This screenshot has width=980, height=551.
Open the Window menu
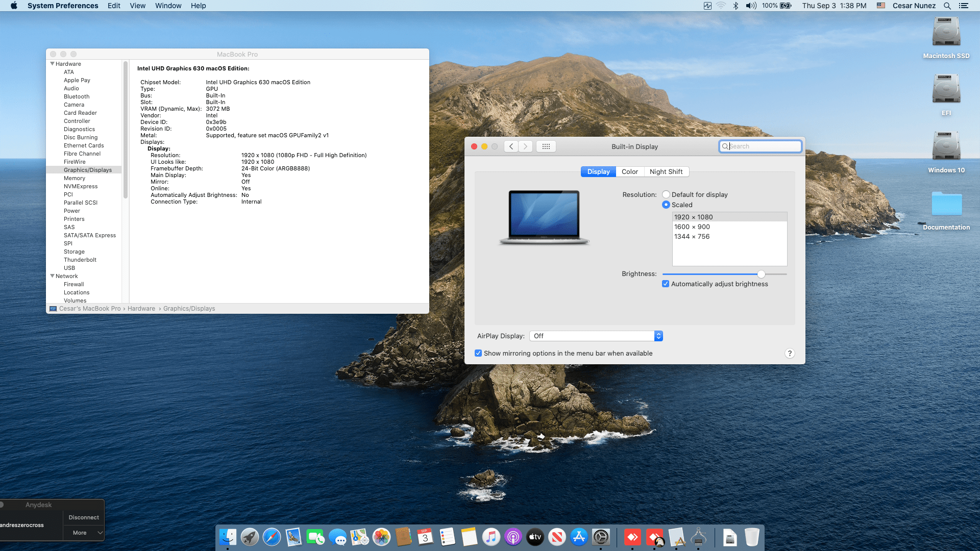point(168,6)
